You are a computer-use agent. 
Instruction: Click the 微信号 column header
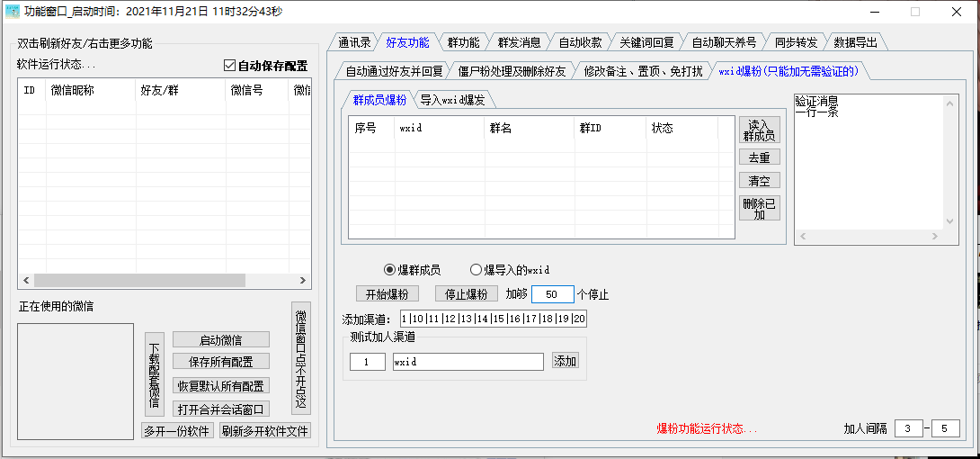pos(257,91)
